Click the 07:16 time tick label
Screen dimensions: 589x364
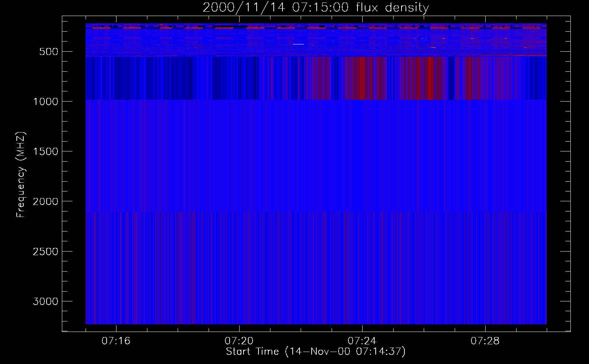pyautogui.click(x=116, y=341)
